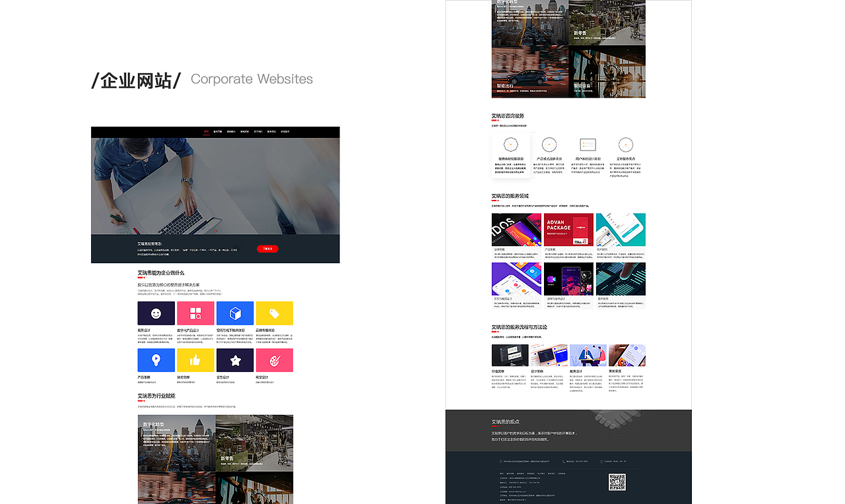Click the Corporate Websites title text
The image size is (845, 504).
tap(252, 79)
